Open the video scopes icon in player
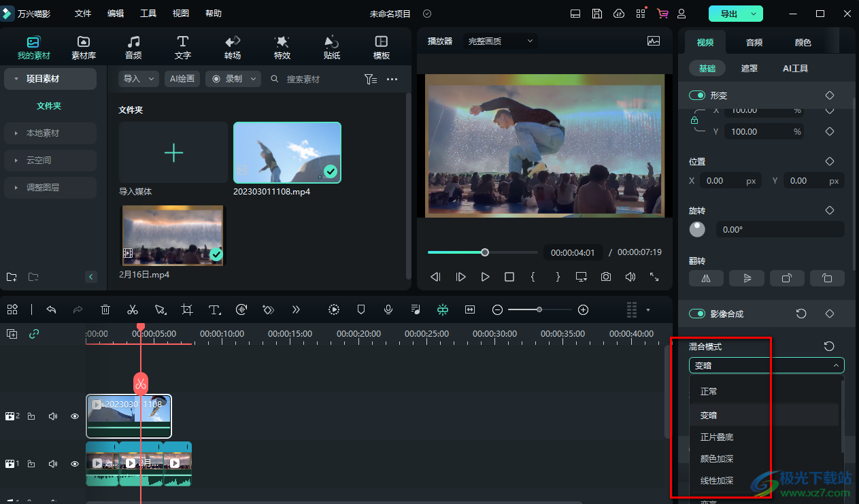The height and width of the screenshot is (504, 859). 654,41
